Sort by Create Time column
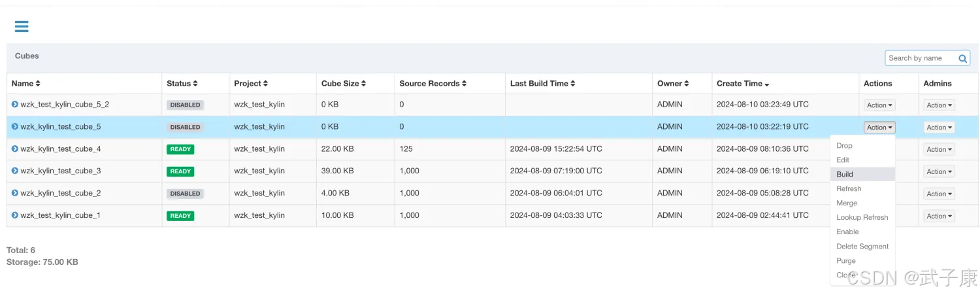The image size is (980, 295). coord(743,84)
